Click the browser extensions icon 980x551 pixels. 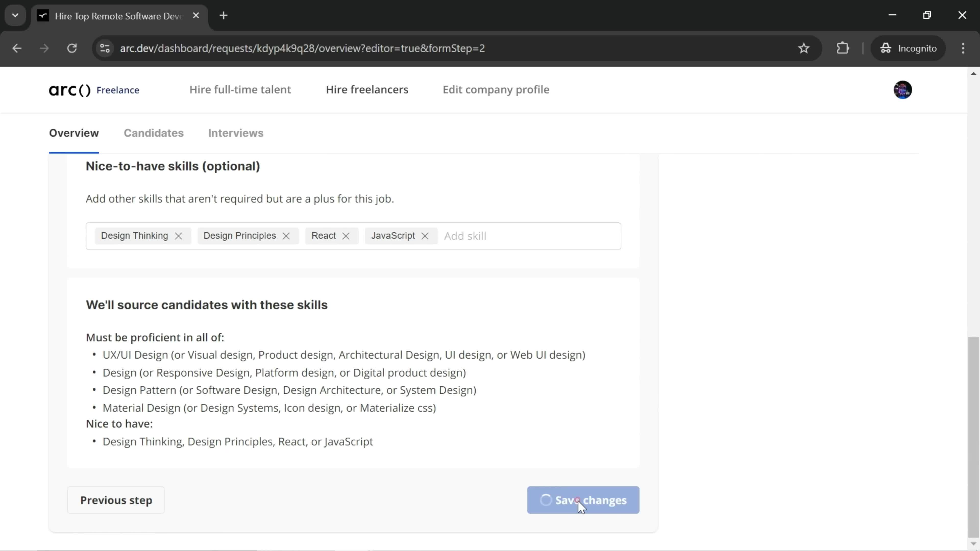point(843,48)
